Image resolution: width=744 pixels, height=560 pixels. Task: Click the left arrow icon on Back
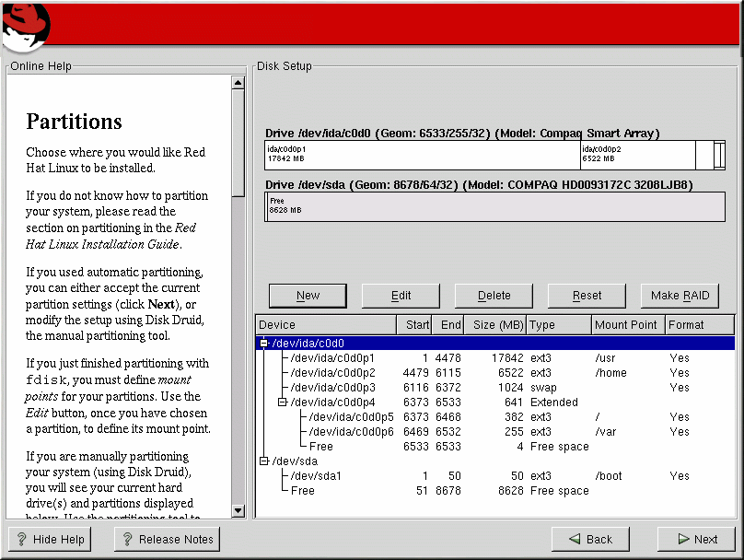pos(575,539)
